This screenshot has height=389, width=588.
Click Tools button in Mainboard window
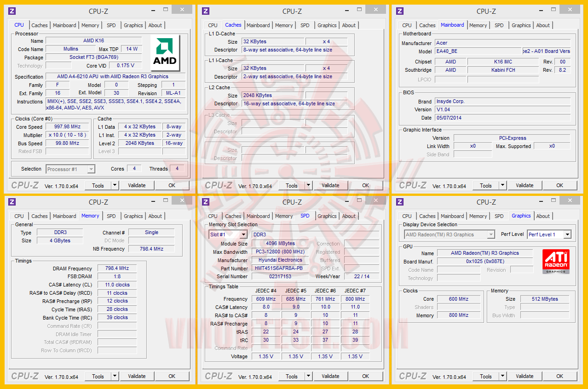486,185
